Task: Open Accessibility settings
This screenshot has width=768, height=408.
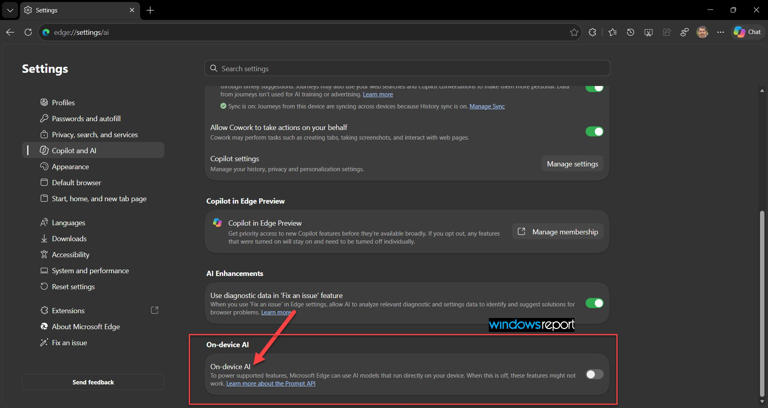Action: pos(93,255)
